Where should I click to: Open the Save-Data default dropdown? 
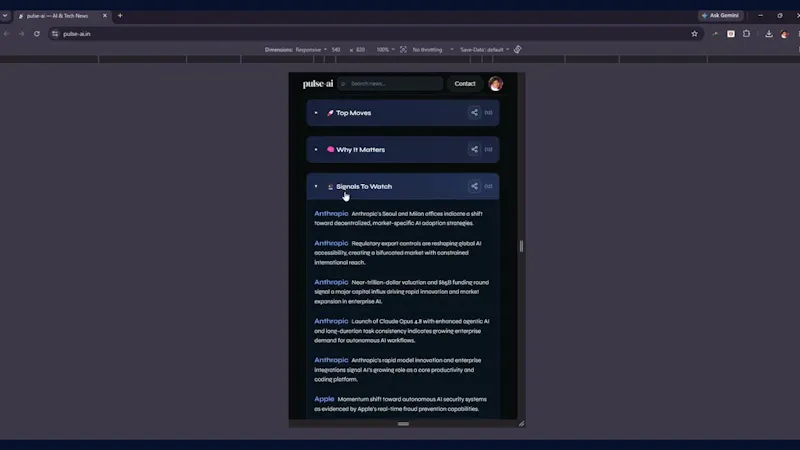(484, 49)
